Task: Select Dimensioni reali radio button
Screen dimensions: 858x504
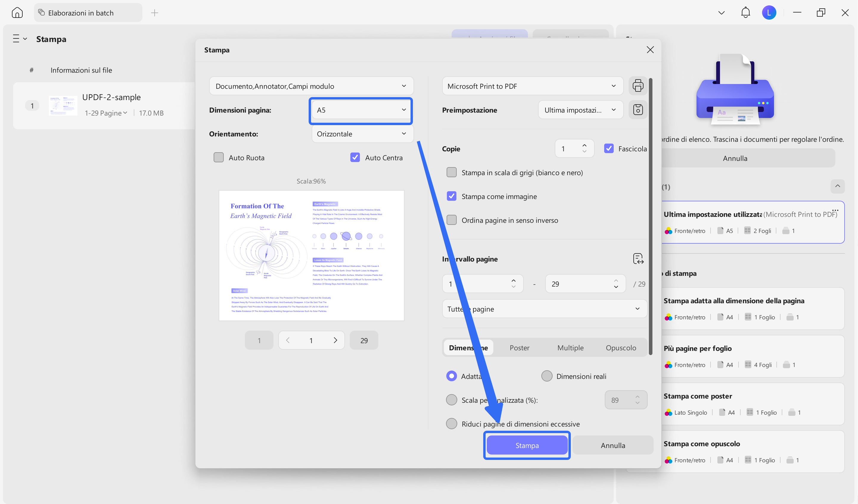Action: click(547, 376)
